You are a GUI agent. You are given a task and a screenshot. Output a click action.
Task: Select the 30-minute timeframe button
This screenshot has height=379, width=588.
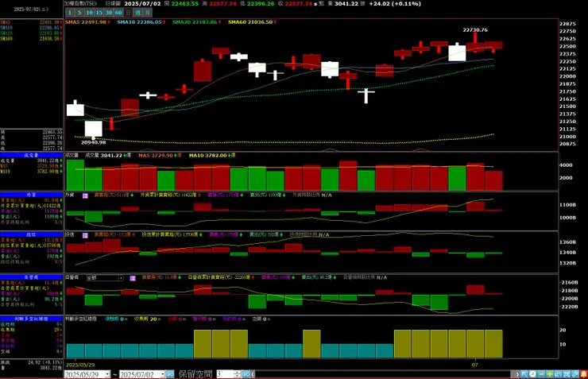pos(109,13)
